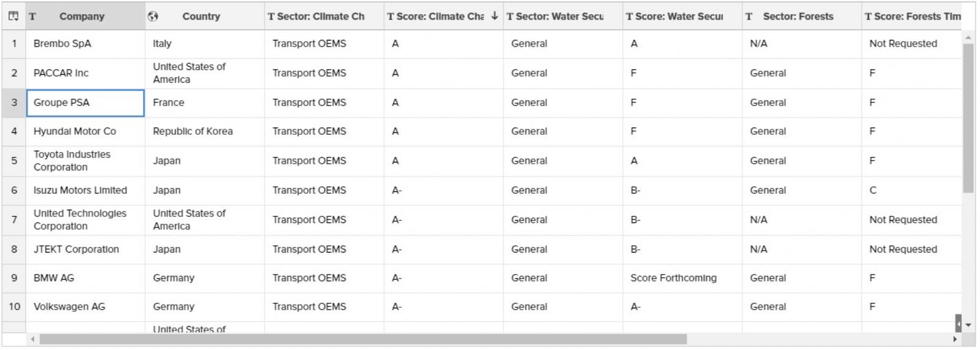The image size is (980, 350).
Task: Select row number 3
Action: [14, 102]
